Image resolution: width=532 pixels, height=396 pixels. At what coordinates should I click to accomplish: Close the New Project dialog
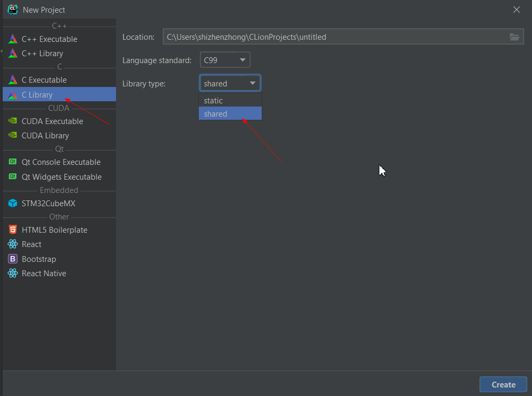(x=517, y=10)
